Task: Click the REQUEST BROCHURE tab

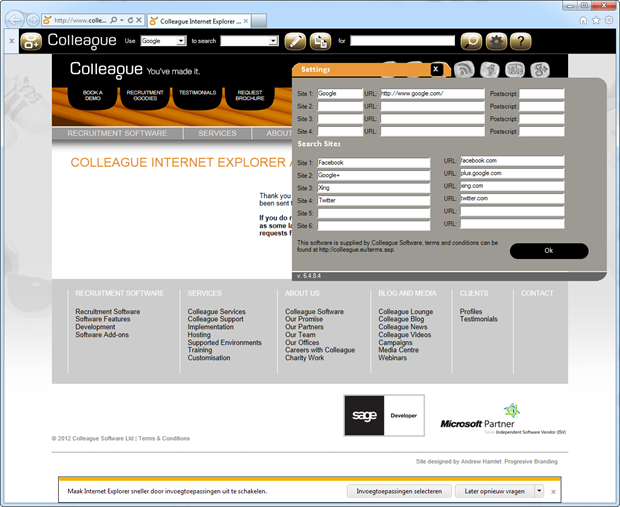Action: click(x=250, y=96)
